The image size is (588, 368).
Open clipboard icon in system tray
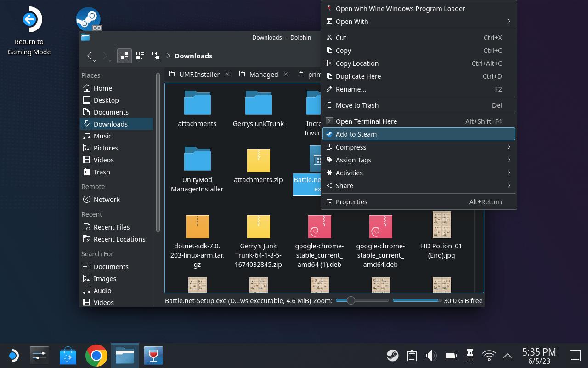(412, 355)
